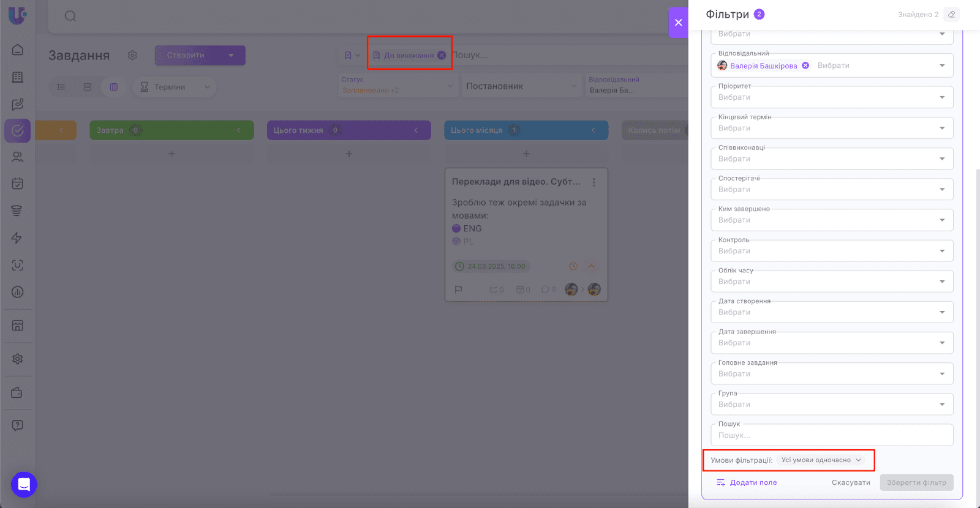This screenshot has height=508, width=980.
Task: Add a task under Цього тижня column
Action: point(349,154)
